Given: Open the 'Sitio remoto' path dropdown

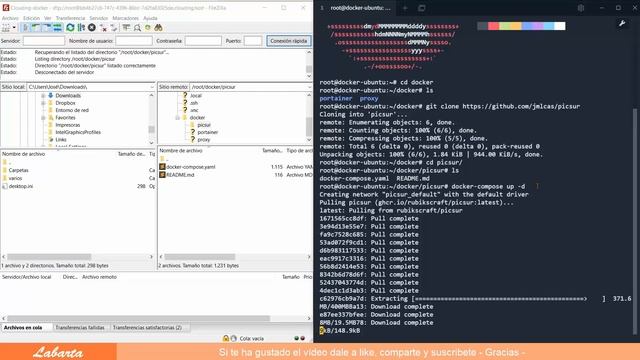Looking at the screenshot, I should click(x=309, y=87).
